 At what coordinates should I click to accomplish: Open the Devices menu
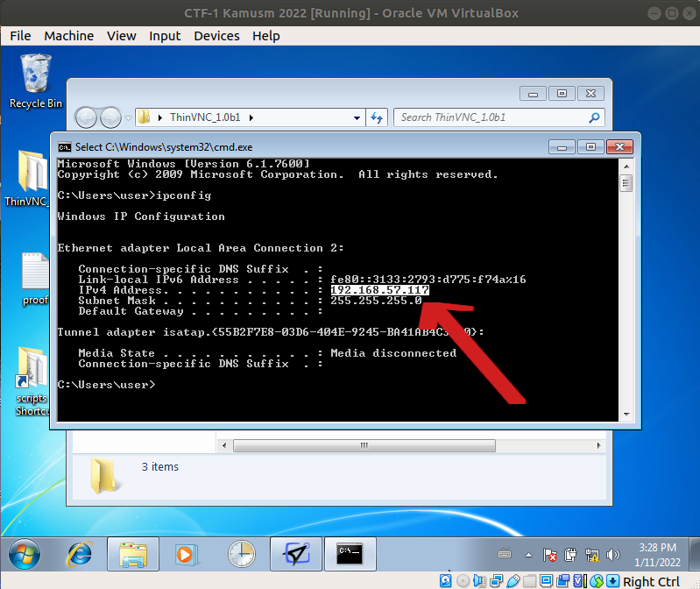point(216,36)
